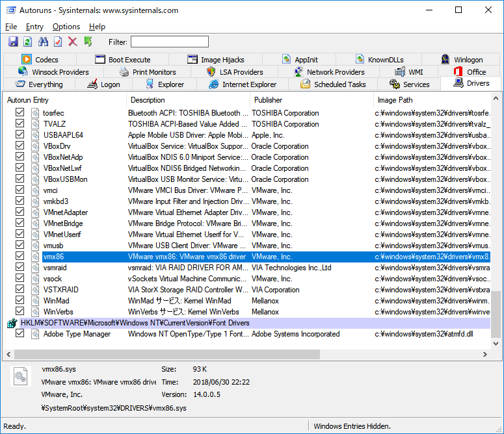Uncheck Adobe Type Manager entry

pyautogui.click(x=20, y=333)
